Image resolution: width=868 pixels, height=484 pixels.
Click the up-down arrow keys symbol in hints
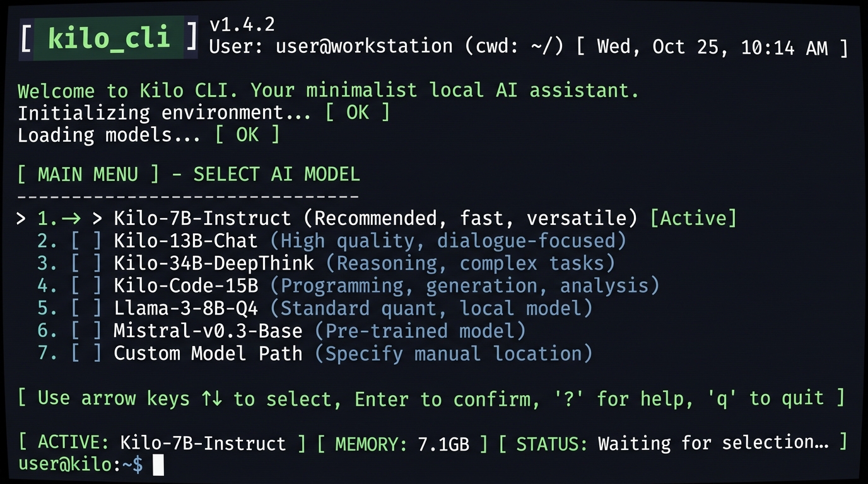point(211,398)
